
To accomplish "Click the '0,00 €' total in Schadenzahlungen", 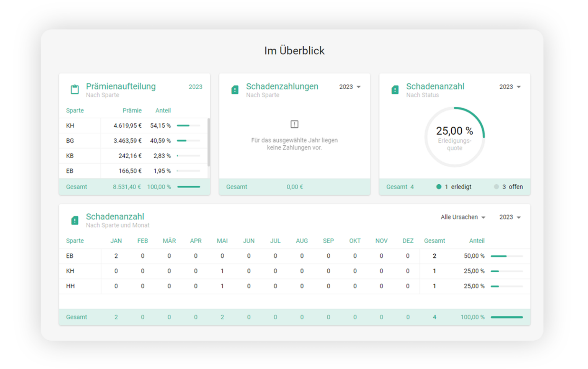I will 295,187.
